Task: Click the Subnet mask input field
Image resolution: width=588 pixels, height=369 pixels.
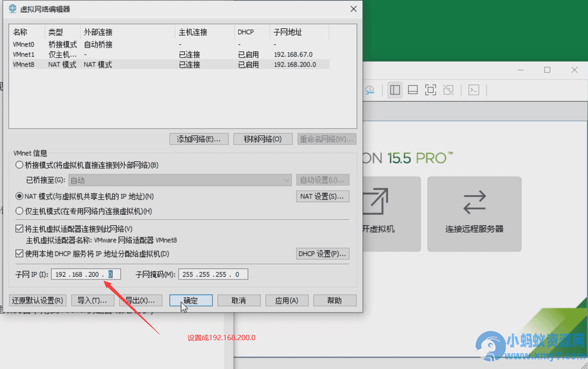Action: tap(213, 274)
